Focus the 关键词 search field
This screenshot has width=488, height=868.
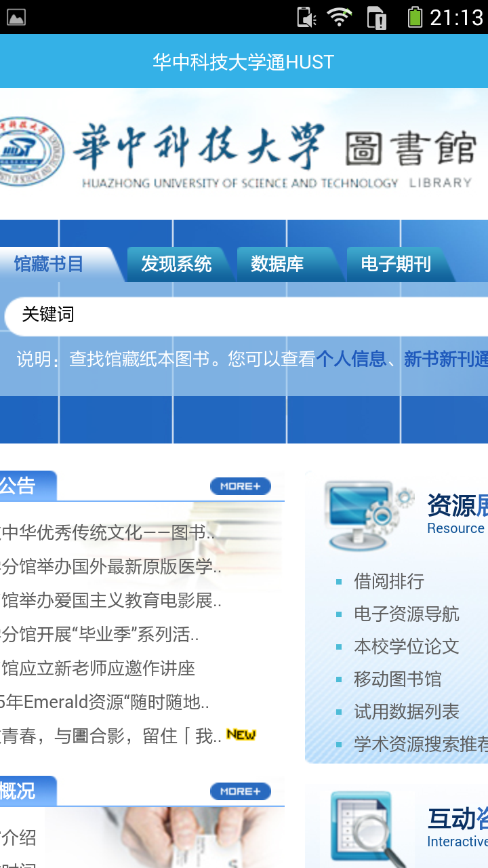[247, 315]
